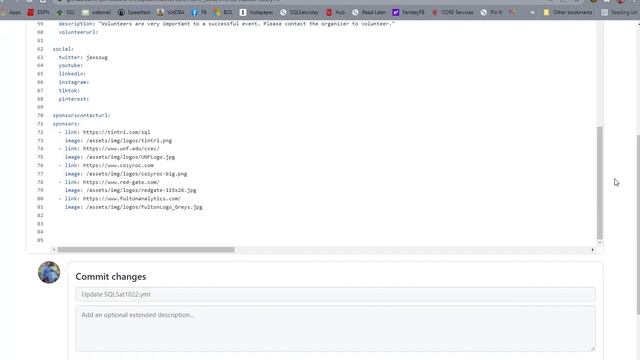Open the Hub bookmark
The width and height of the screenshot is (640, 360).
pyautogui.click(x=336, y=12)
